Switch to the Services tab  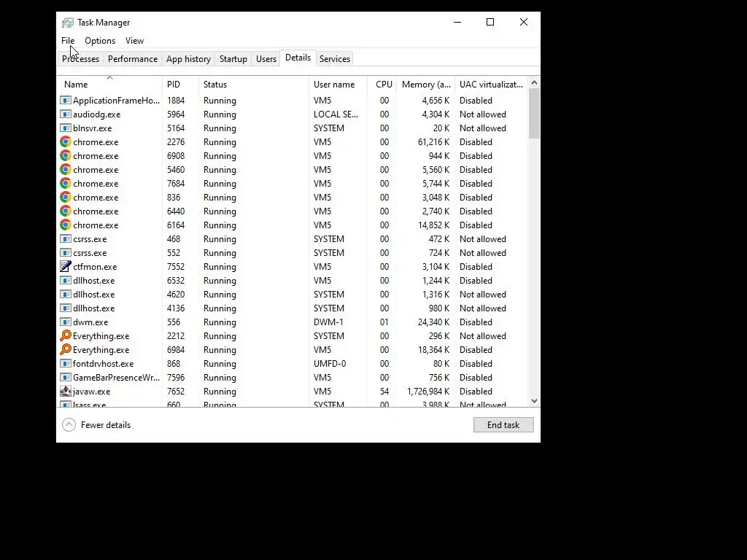pyautogui.click(x=334, y=59)
